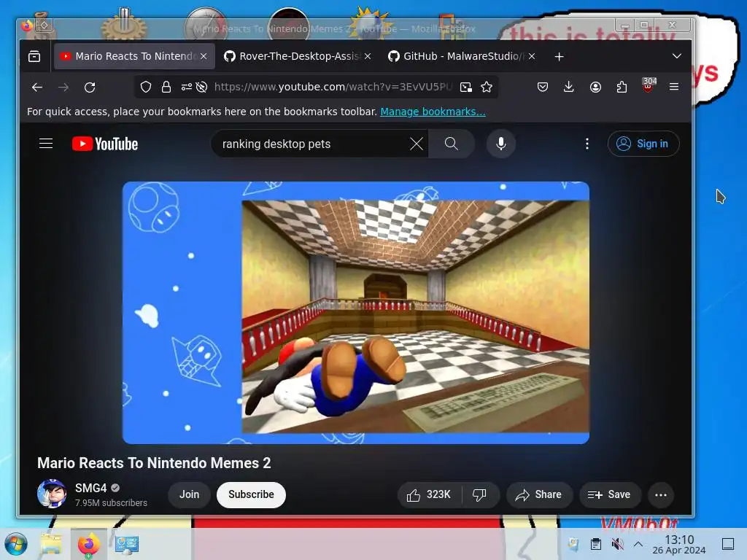Open Firefox View recent browsing icon

tap(34, 56)
